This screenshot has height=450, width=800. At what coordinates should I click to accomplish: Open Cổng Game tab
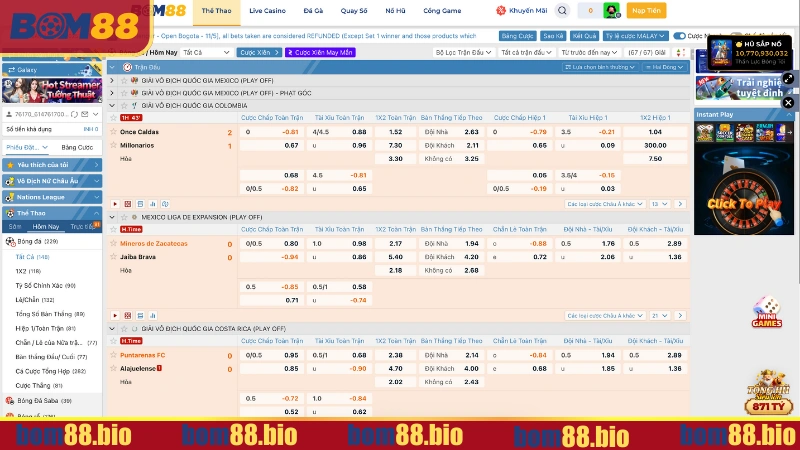442,11
